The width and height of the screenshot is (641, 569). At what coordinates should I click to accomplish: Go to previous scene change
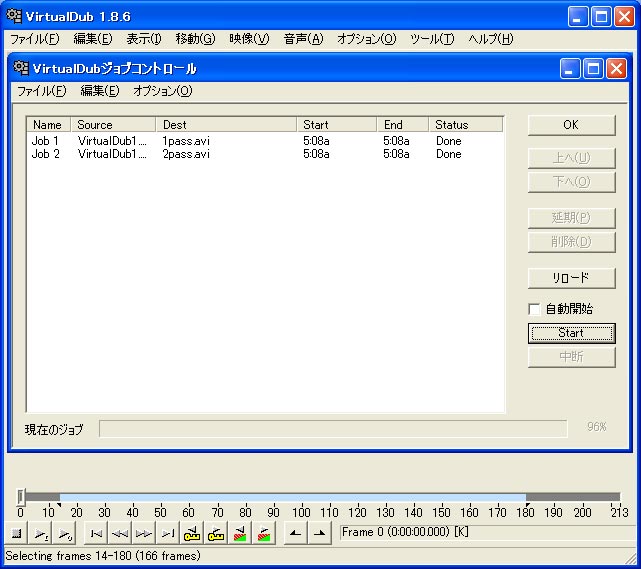point(240,533)
